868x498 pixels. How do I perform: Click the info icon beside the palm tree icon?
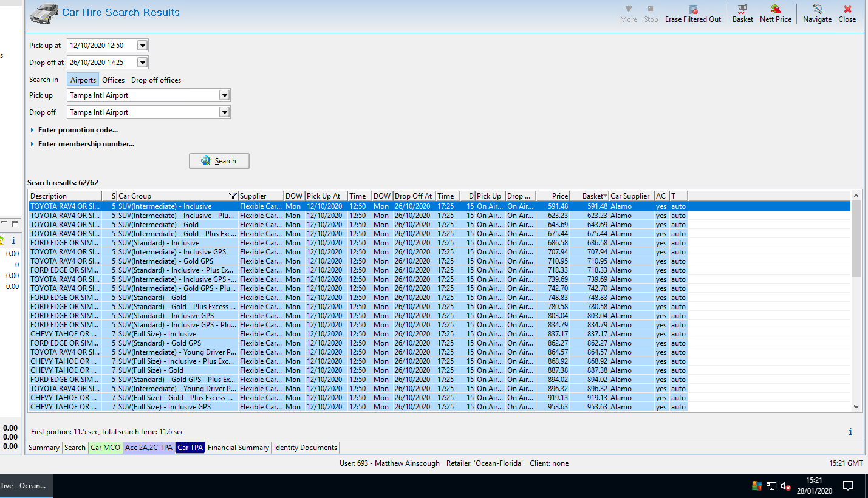click(13, 240)
